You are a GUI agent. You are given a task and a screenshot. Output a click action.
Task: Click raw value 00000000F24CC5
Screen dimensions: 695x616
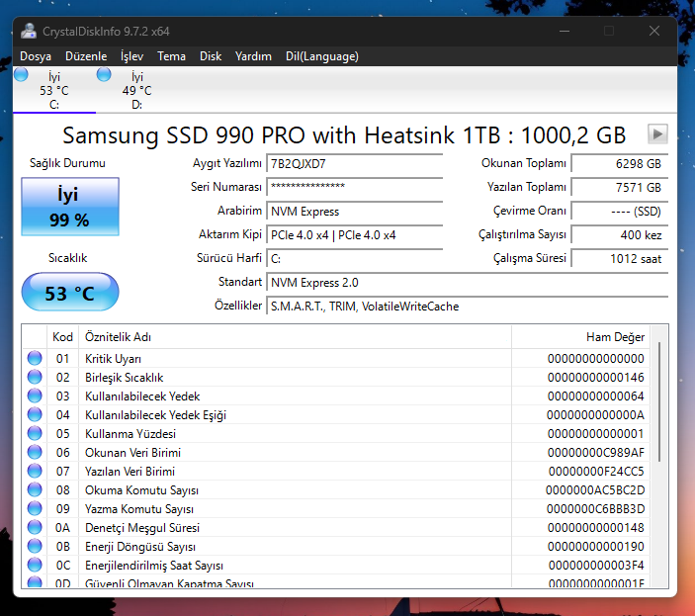596,471
